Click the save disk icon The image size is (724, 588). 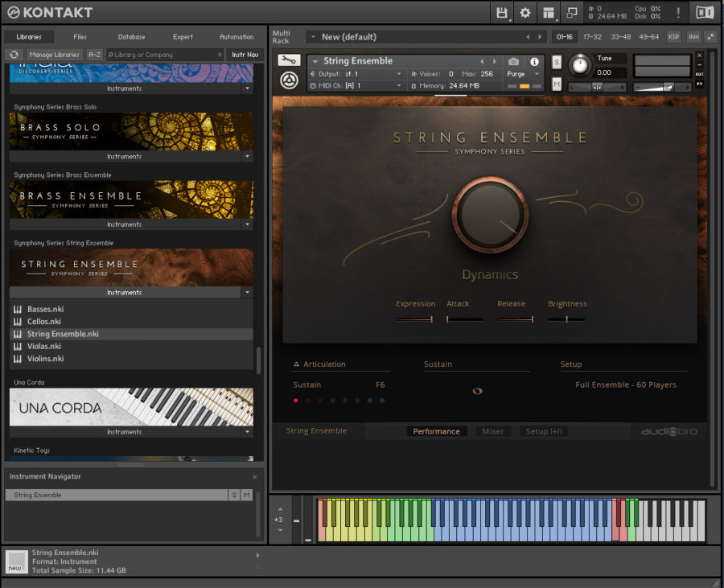[x=502, y=12]
